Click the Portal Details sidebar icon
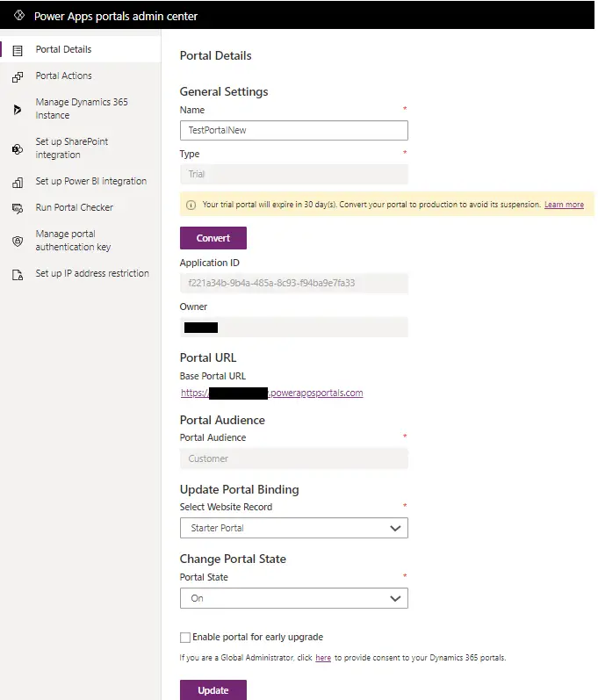598x700 pixels. point(18,50)
